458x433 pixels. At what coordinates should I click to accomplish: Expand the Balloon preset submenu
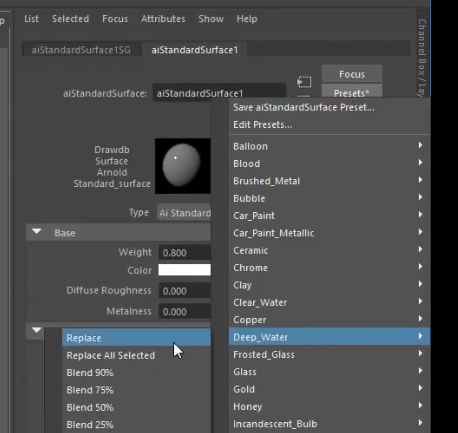(x=330, y=146)
